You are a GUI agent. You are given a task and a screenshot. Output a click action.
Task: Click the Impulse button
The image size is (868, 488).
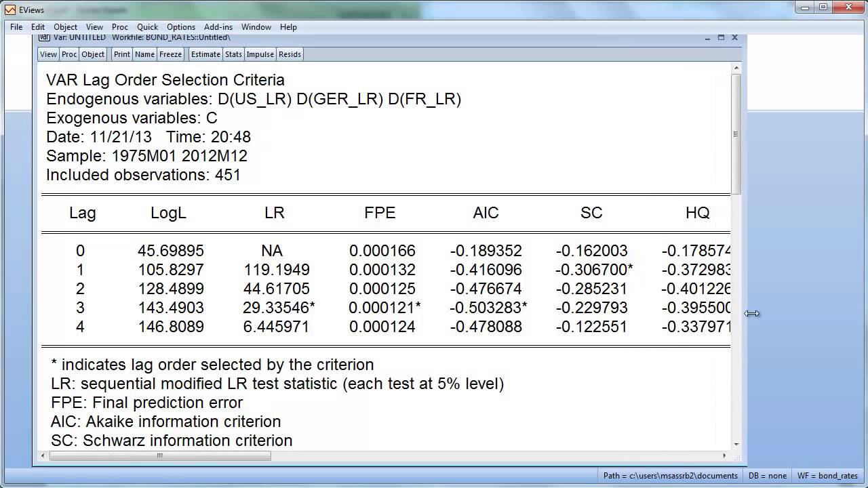click(x=260, y=54)
